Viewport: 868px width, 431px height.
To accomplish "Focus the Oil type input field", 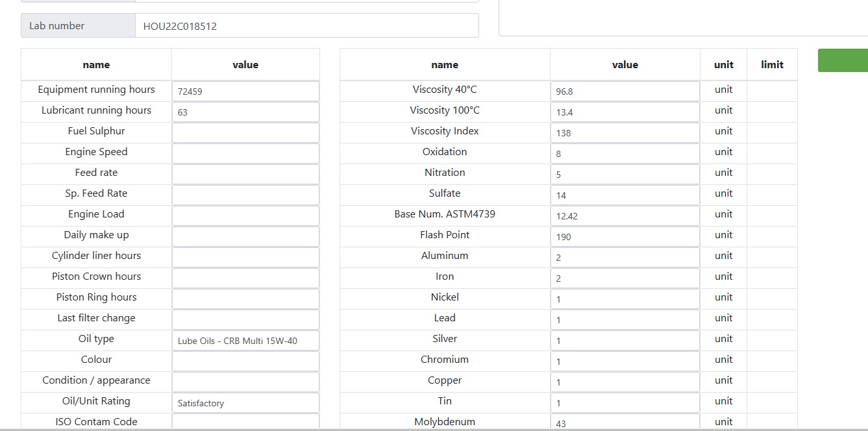I will (245, 341).
